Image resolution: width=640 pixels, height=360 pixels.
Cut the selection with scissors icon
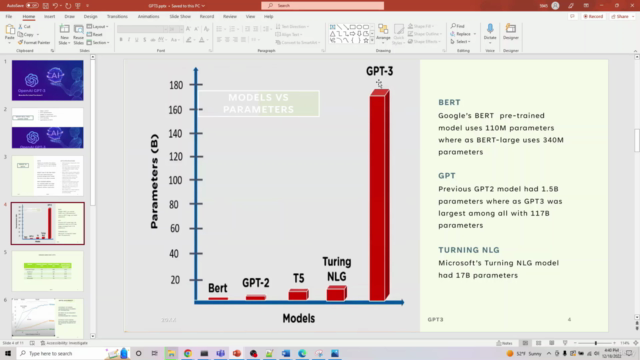[x=24, y=27]
